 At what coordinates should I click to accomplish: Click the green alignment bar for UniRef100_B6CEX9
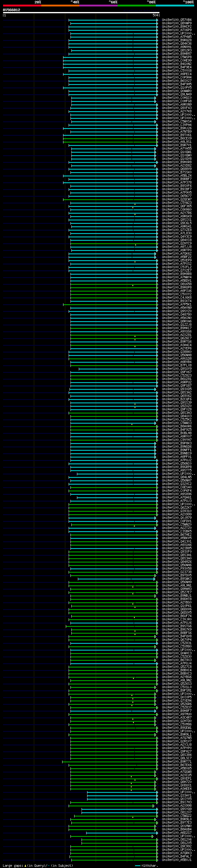(110, 139)
